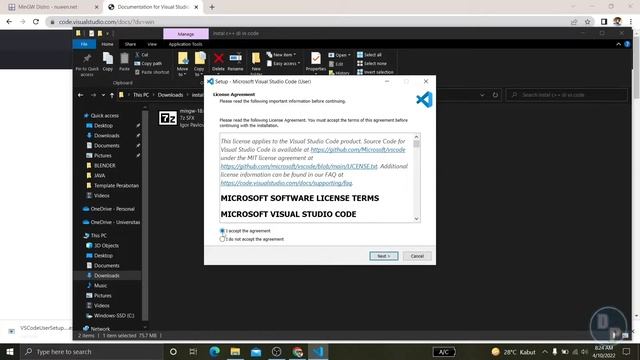The image size is (640, 360).
Task: Open a new browser tab
Action: (x=212, y=7)
